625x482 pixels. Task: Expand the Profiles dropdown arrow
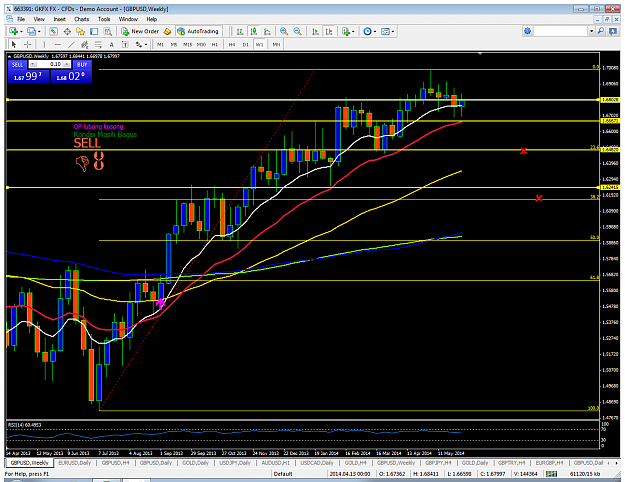point(39,31)
